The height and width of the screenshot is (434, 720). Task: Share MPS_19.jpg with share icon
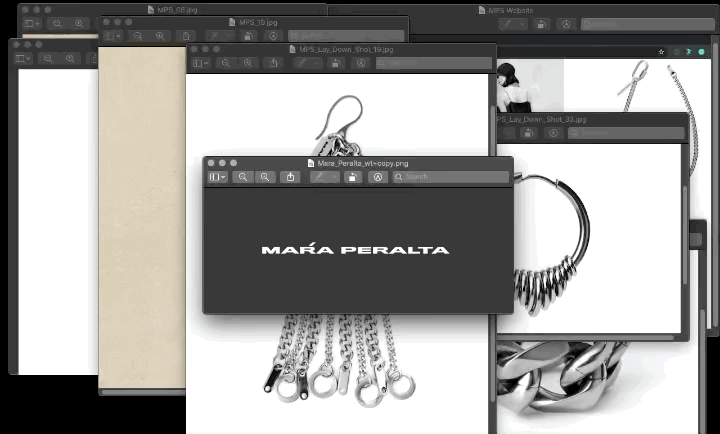pos(186,36)
